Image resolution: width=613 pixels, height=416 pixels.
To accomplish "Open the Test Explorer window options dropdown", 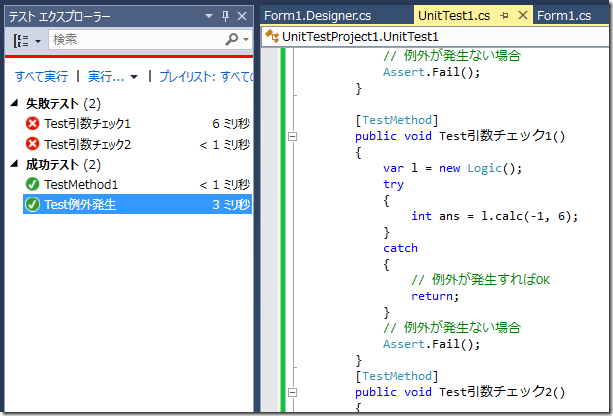I will 207,17.
